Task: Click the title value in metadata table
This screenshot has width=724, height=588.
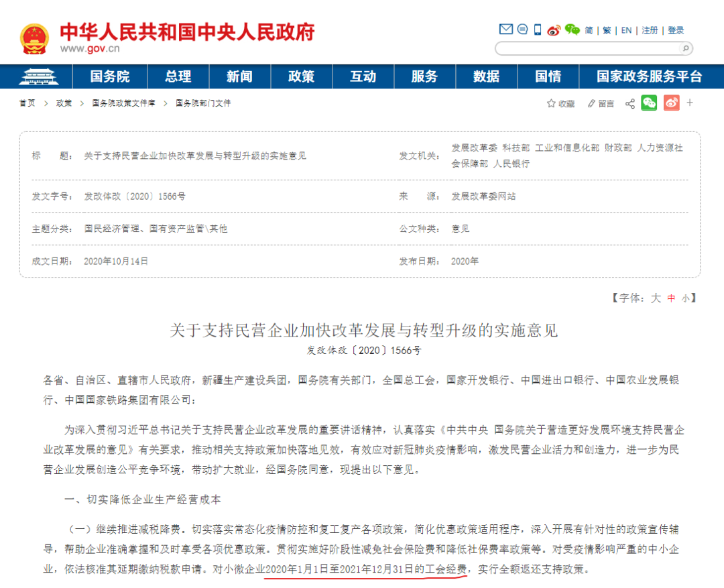Action: click(195, 156)
